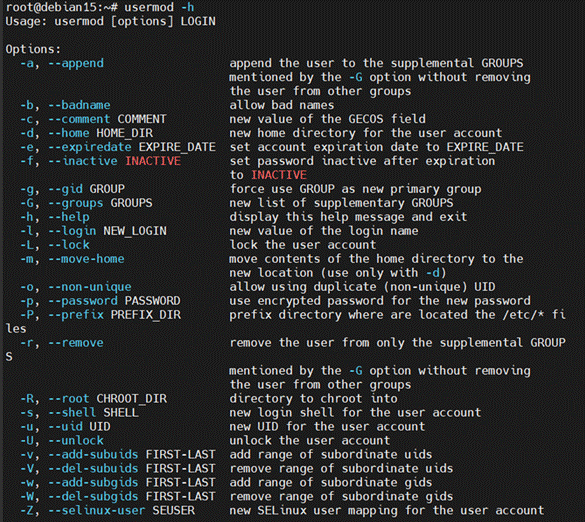
Task: Click the --non-unique option text
Action: click(x=90, y=287)
